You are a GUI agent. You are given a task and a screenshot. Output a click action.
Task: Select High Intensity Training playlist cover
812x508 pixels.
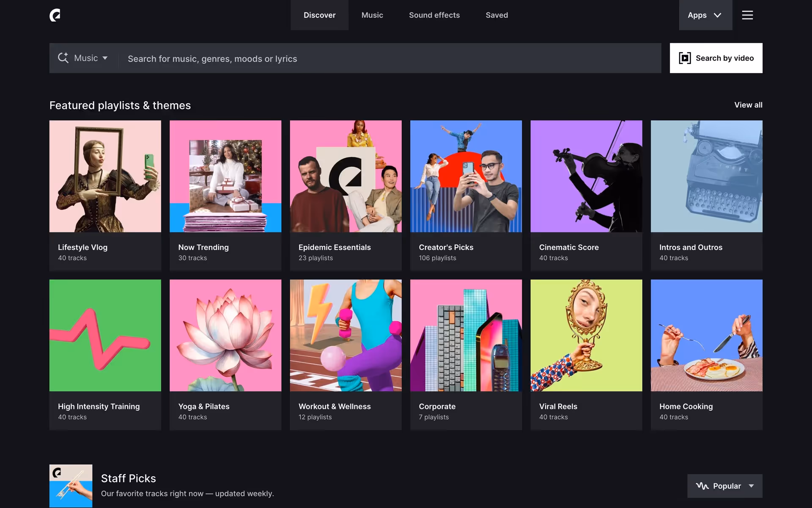point(105,335)
